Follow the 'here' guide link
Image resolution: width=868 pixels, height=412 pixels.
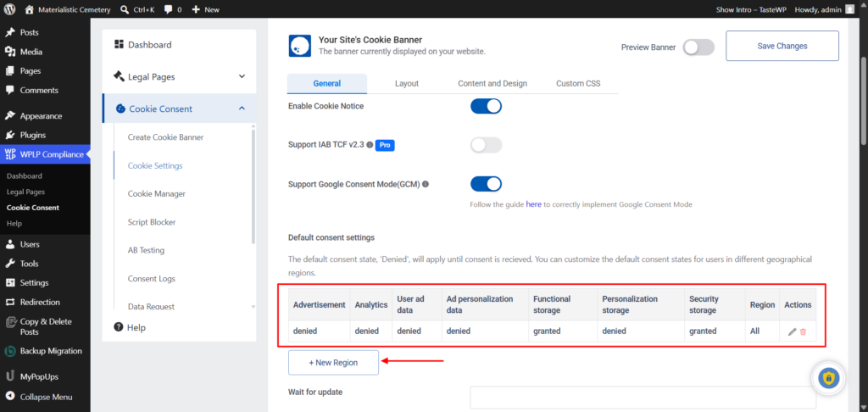pyautogui.click(x=534, y=204)
